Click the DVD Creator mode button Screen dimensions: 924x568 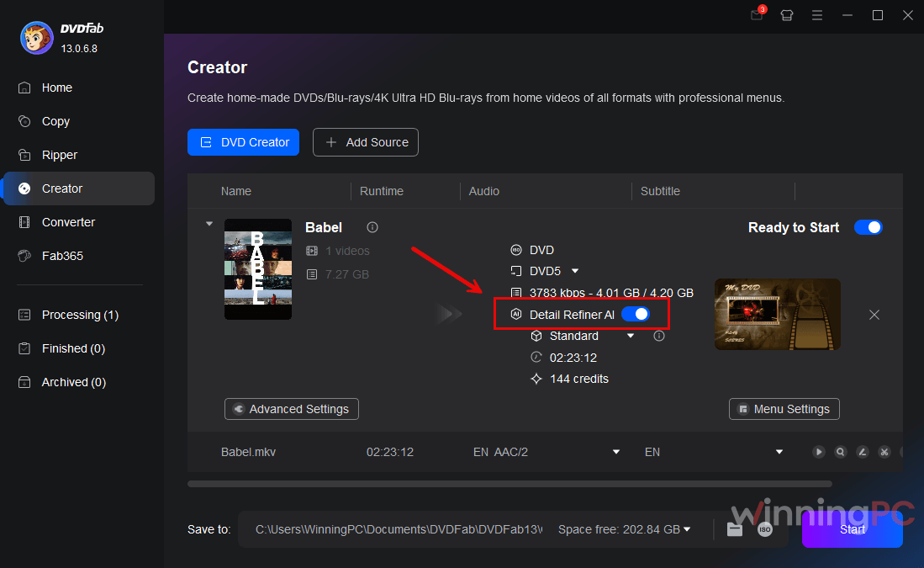click(x=243, y=142)
